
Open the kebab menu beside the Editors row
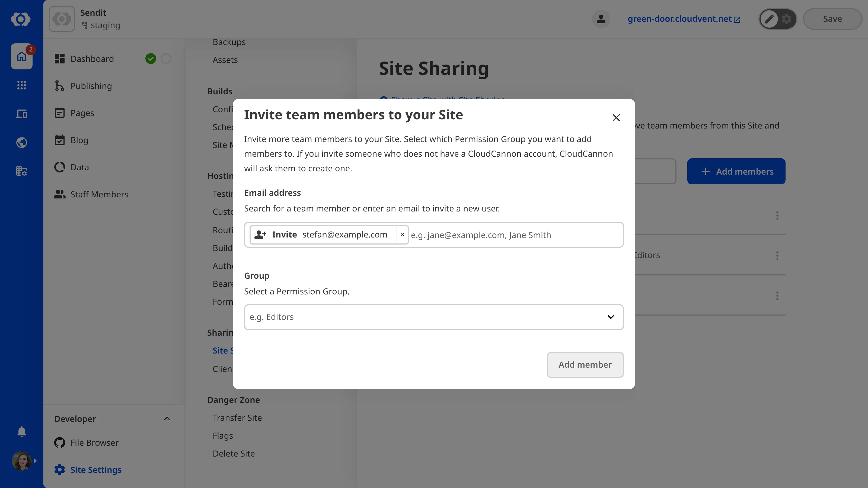tap(777, 255)
